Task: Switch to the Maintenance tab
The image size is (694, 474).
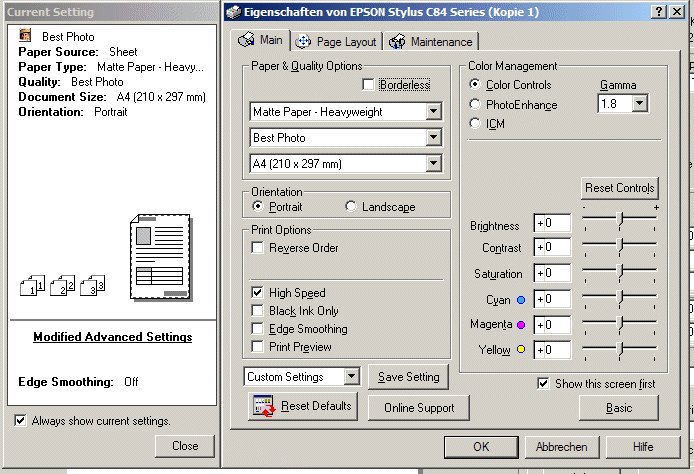Action: (431, 42)
